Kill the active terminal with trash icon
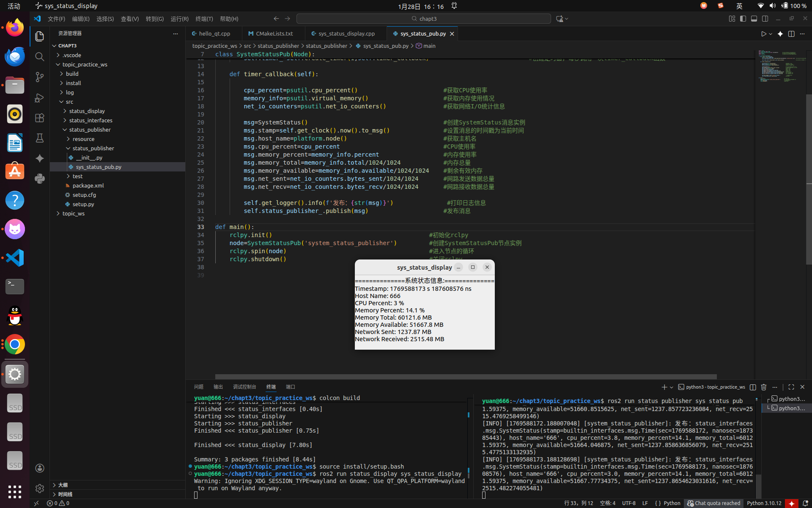The width and height of the screenshot is (812, 508). click(x=764, y=387)
